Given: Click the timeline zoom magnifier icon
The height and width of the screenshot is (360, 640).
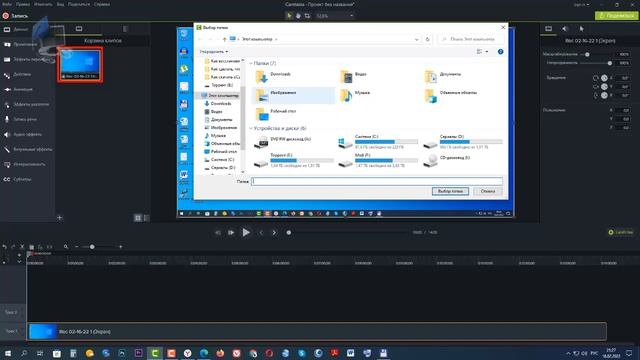Looking at the screenshot, I should 66,247.
